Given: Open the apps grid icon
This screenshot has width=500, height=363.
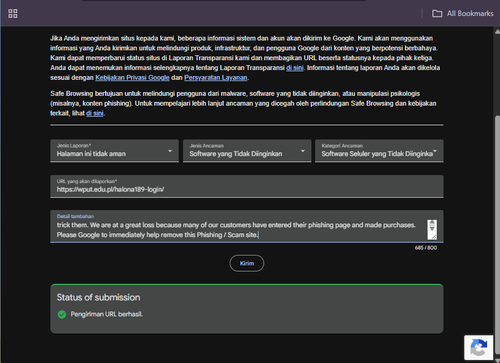Looking at the screenshot, I should click(x=13, y=14).
